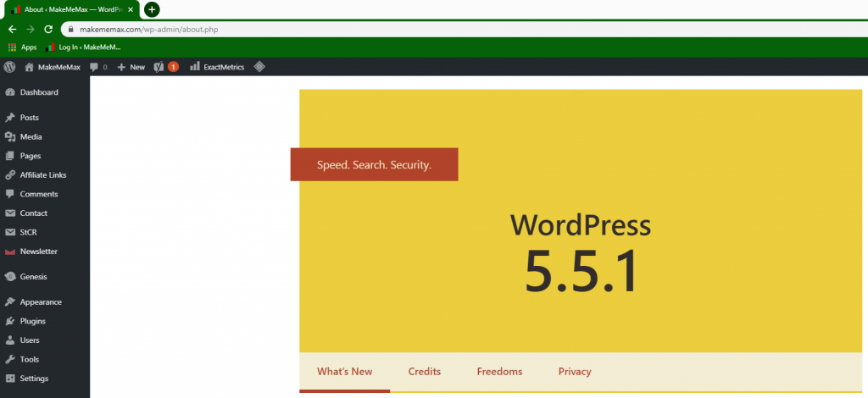This screenshot has width=868, height=398.
Task: Click the Tools wrench icon
Action: 10,359
